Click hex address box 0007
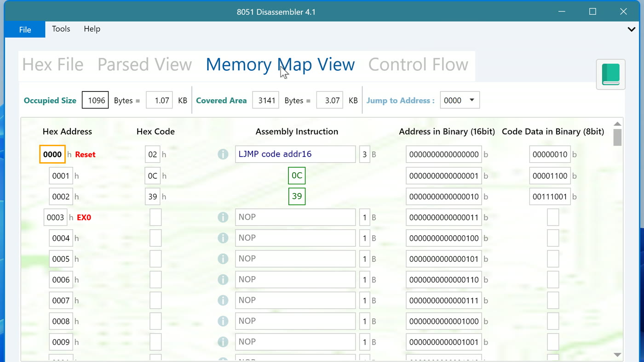Viewport: 644px width, 362px height. pos(61,300)
